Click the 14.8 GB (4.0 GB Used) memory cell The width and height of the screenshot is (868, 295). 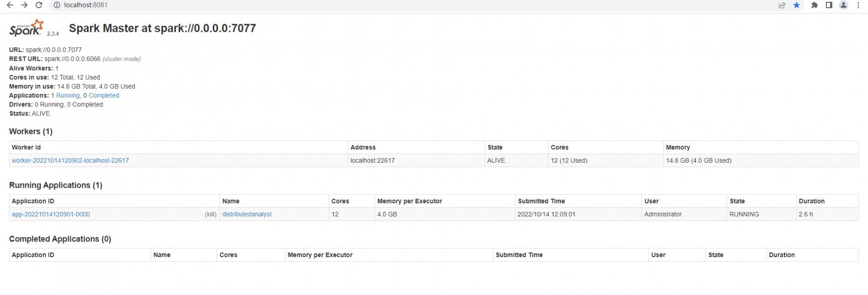click(761, 160)
